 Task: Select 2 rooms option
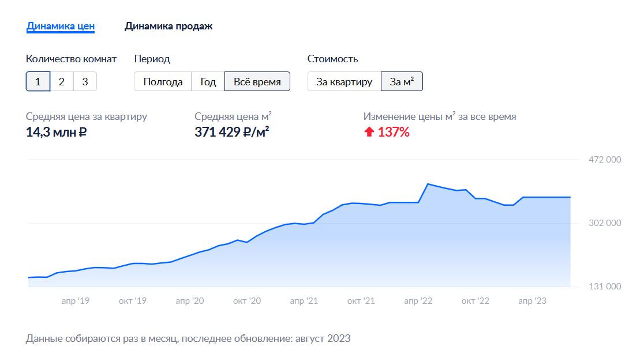pyautogui.click(x=62, y=81)
